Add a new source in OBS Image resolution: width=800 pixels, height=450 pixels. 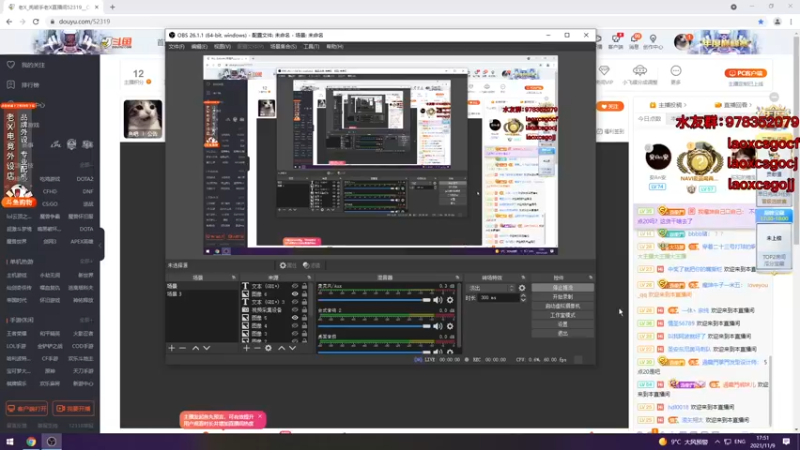(246, 348)
